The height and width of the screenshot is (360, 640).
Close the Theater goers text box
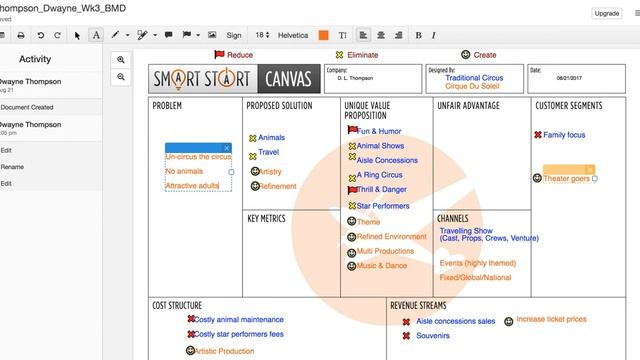[590, 169]
